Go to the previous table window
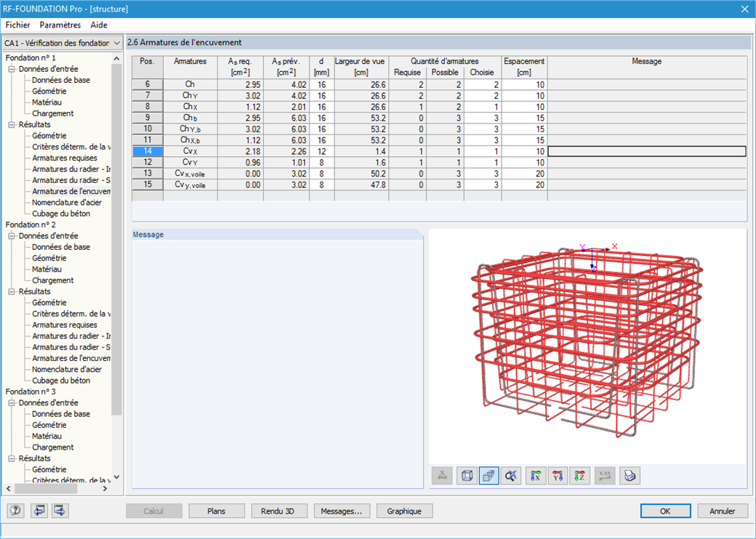This screenshot has width=756, height=539. pyautogui.click(x=39, y=511)
